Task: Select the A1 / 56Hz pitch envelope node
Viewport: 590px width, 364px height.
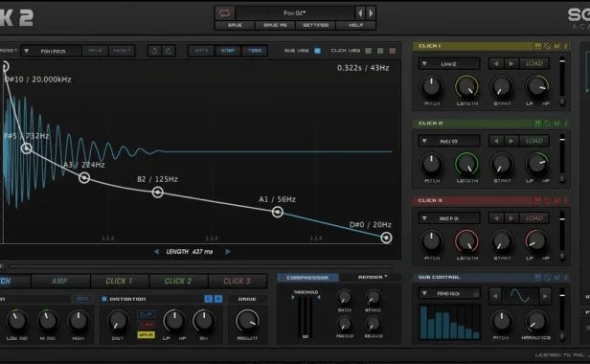Action: click(x=278, y=212)
